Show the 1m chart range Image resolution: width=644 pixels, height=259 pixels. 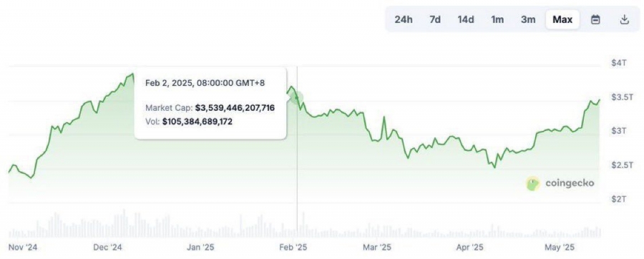pos(497,19)
